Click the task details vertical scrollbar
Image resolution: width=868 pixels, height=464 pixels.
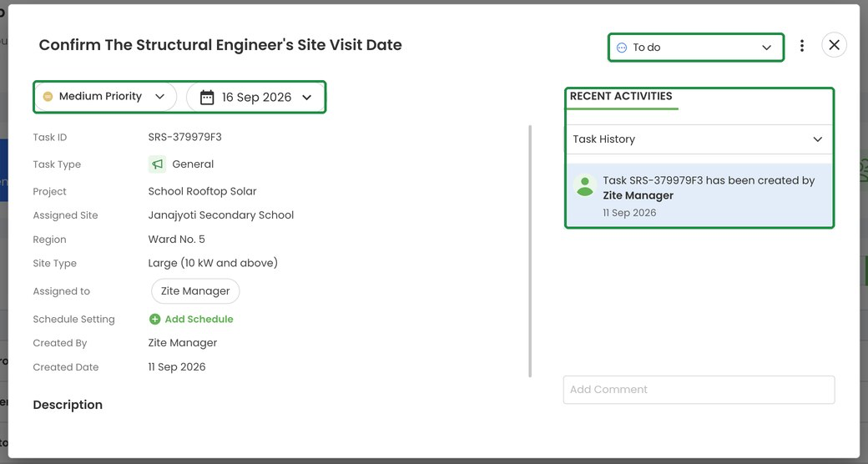(x=530, y=251)
